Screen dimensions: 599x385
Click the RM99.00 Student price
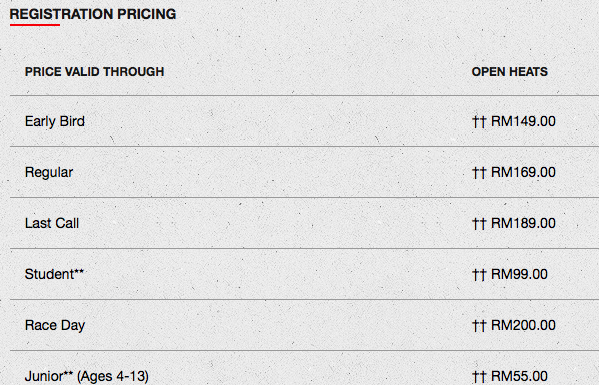click(519, 274)
